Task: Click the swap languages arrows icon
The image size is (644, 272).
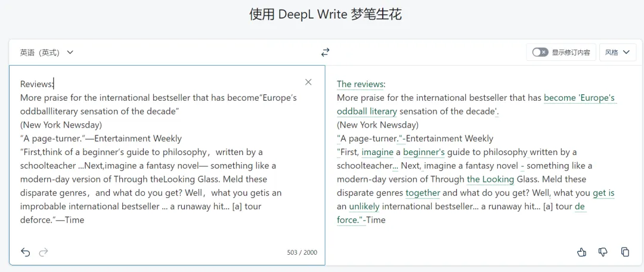Action: point(325,52)
